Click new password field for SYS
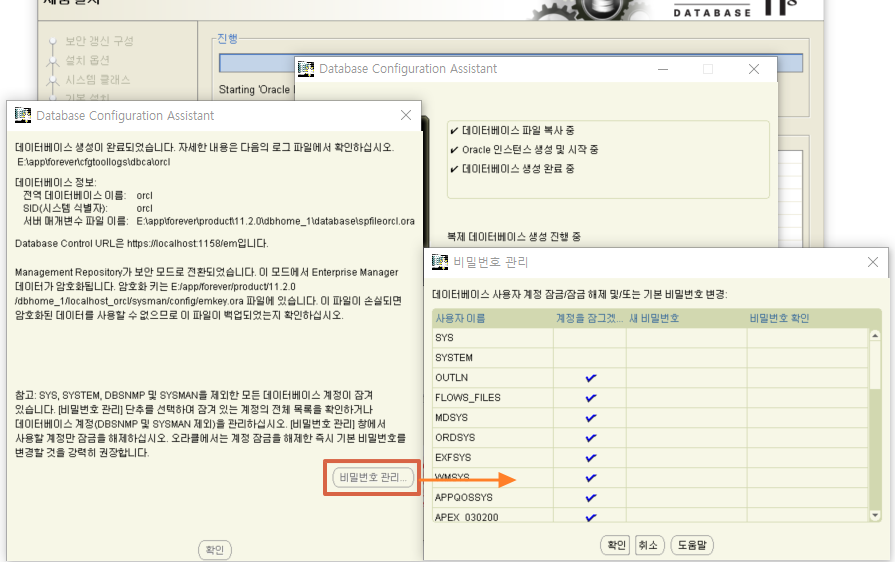Screen dimensions: 895x562 point(687,338)
